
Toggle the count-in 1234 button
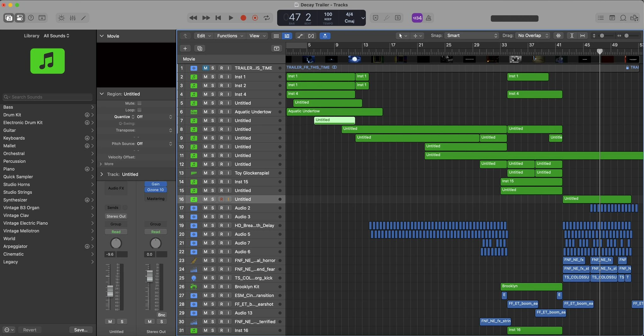click(417, 18)
